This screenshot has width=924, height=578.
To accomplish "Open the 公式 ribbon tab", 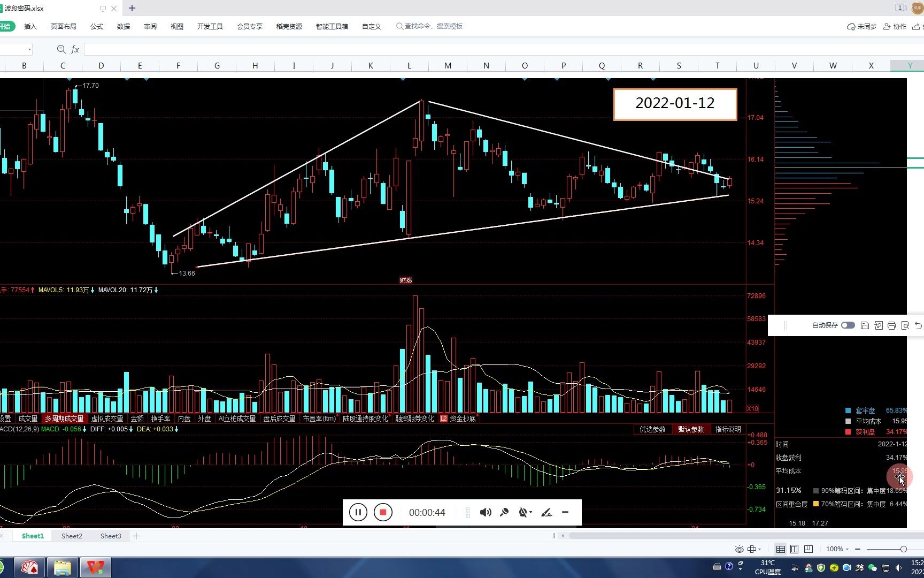I will (97, 26).
